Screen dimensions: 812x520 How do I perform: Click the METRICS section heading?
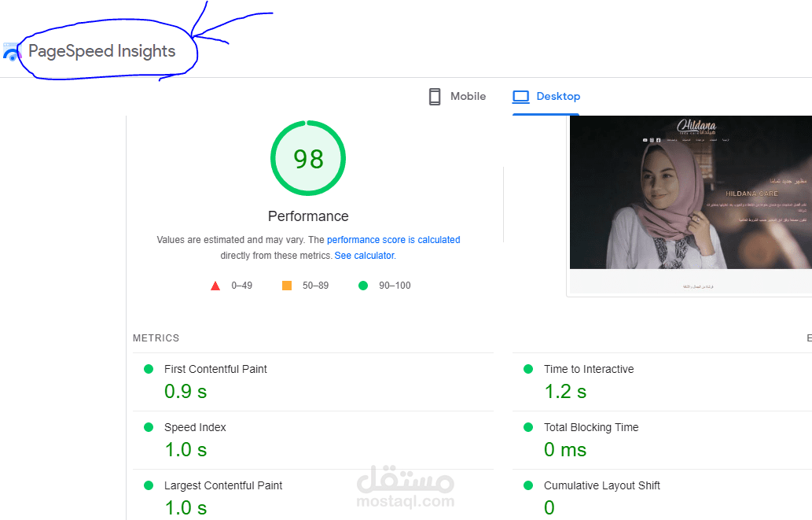point(156,338)
